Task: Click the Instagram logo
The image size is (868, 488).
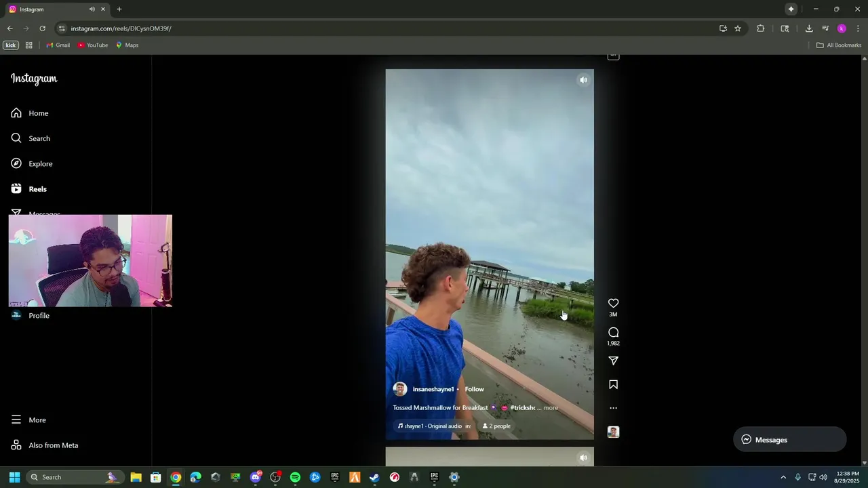Action: pyautogui.click(x=34, y=79)
